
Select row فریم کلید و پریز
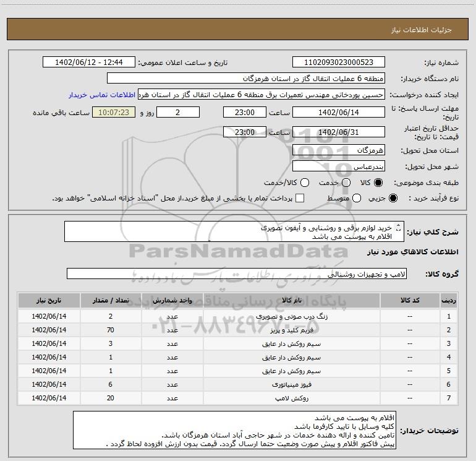point(238,330)
